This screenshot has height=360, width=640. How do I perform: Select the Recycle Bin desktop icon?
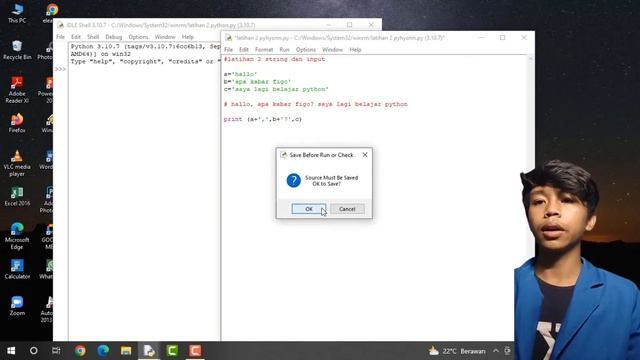coord(17,50)
